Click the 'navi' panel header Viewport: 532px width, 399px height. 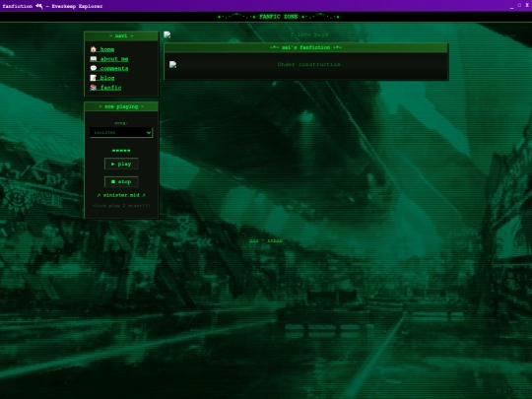pyautogui.click(x=121, y=35)
